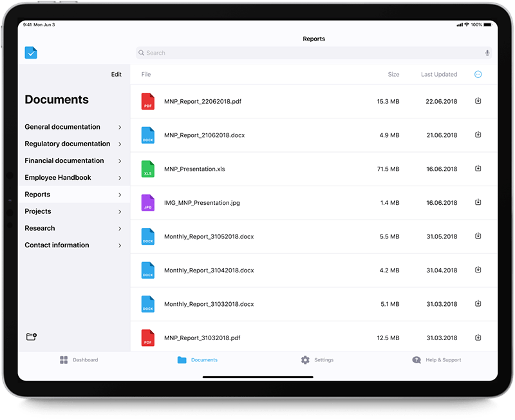Open the Help & Support tab

(436, 360)
